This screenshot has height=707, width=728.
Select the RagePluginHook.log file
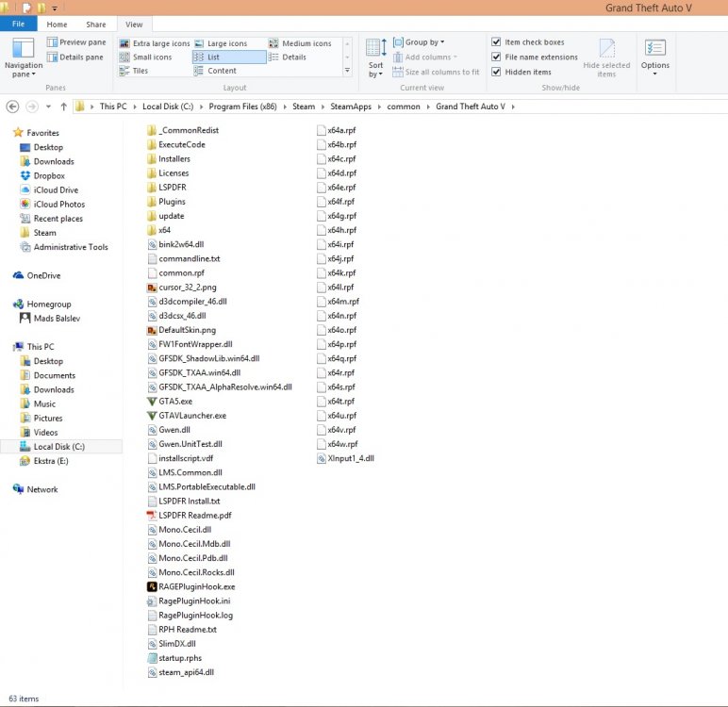[190, 616]
